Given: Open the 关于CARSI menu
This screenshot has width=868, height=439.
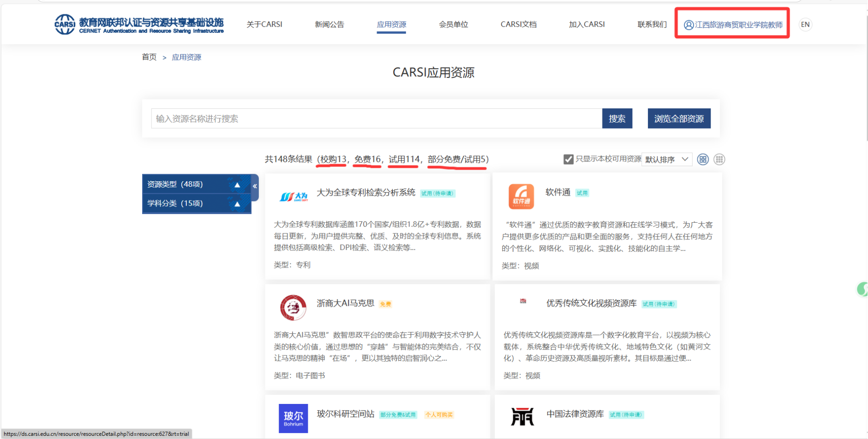Looking at the screenshot, I should (x=264, y=24).
